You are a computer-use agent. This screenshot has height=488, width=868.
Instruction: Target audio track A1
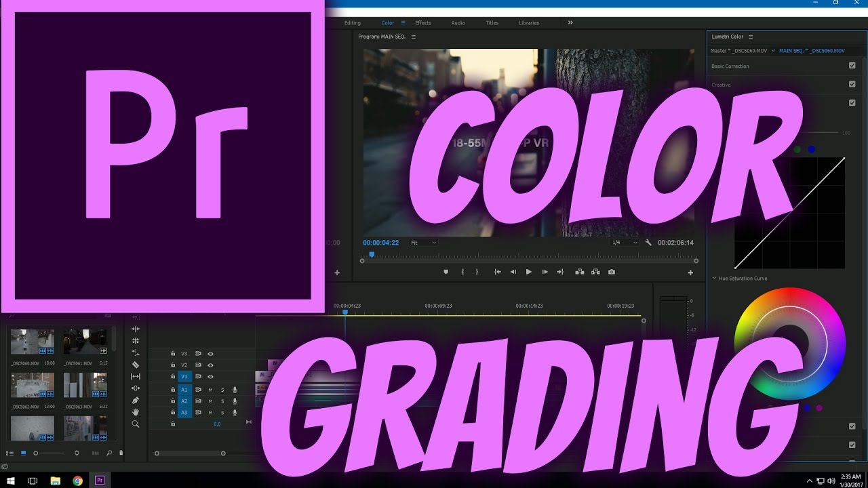point(184,390)
